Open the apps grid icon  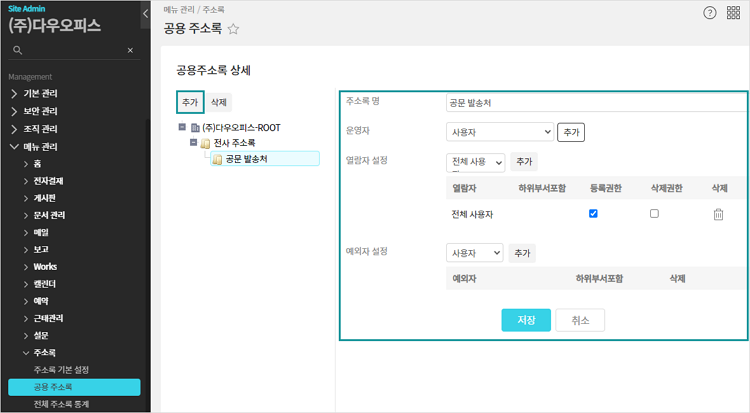click(x=734, y=13)
